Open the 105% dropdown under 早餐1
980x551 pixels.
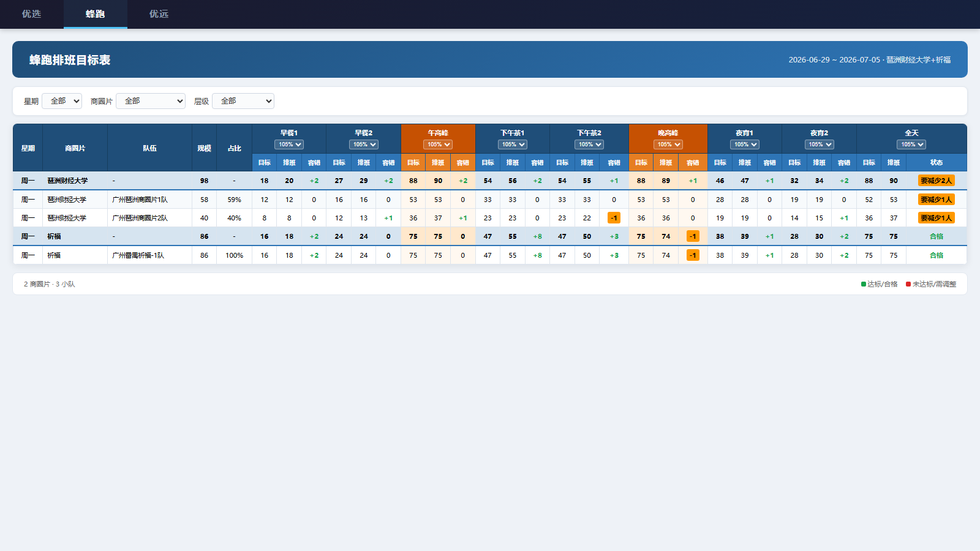tap(289, 144)
